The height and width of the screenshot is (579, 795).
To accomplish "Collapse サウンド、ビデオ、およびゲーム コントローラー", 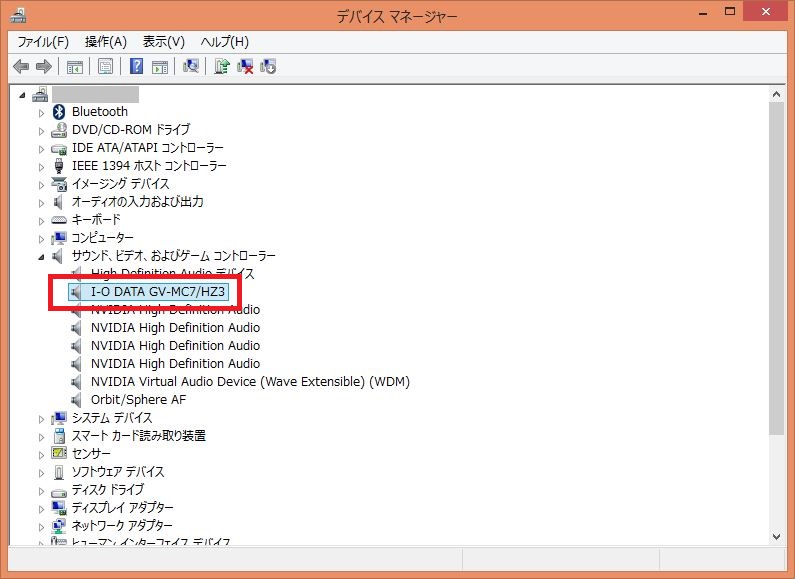I will tap(41, 257).
